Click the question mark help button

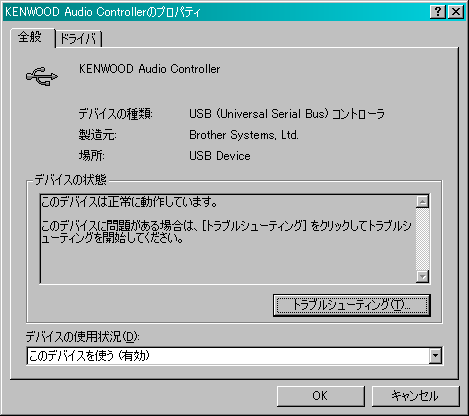[438, 12]
